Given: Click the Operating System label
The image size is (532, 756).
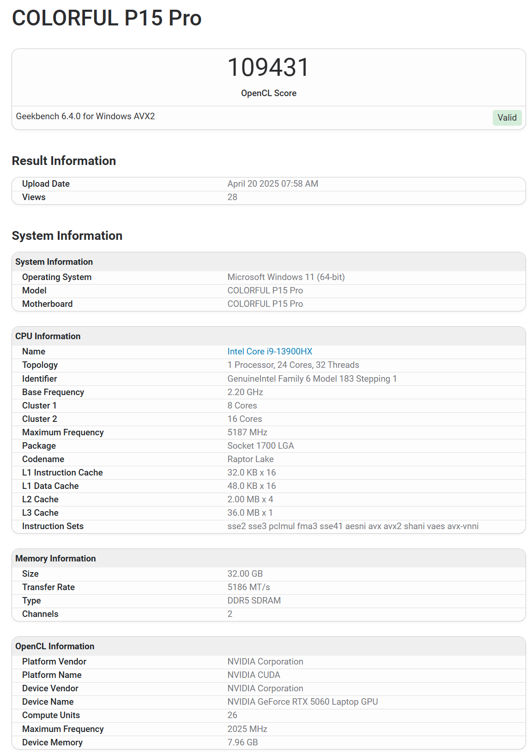Looking at the screenshot, I should point(57,277).
